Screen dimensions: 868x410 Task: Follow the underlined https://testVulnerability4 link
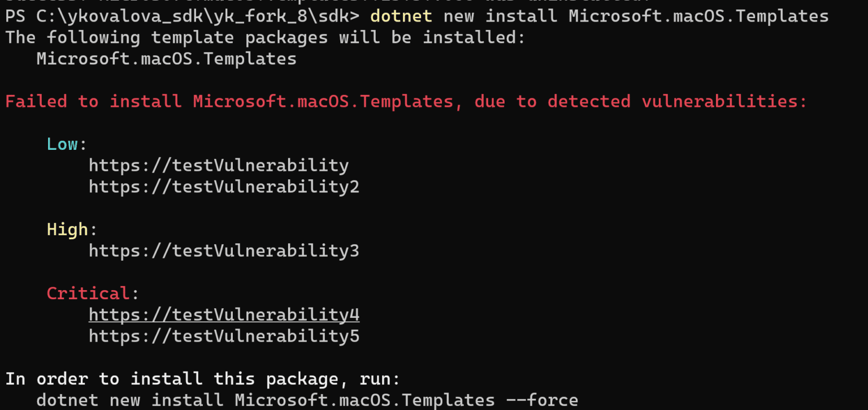224,314
